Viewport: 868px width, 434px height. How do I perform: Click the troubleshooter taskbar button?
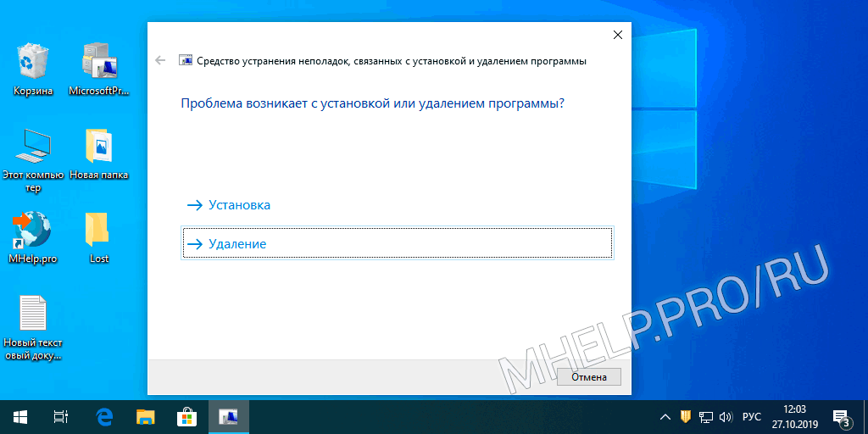[229, 417]
